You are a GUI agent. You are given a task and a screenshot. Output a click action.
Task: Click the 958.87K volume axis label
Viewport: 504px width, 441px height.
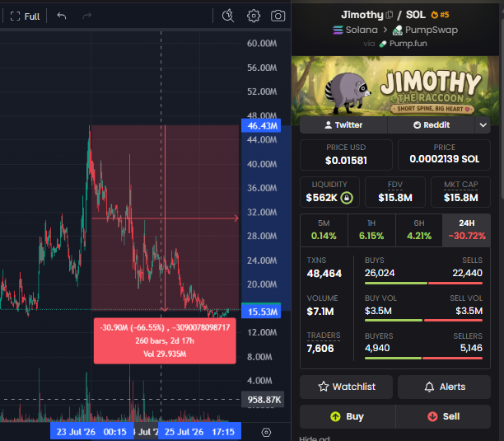pos(263,400)
